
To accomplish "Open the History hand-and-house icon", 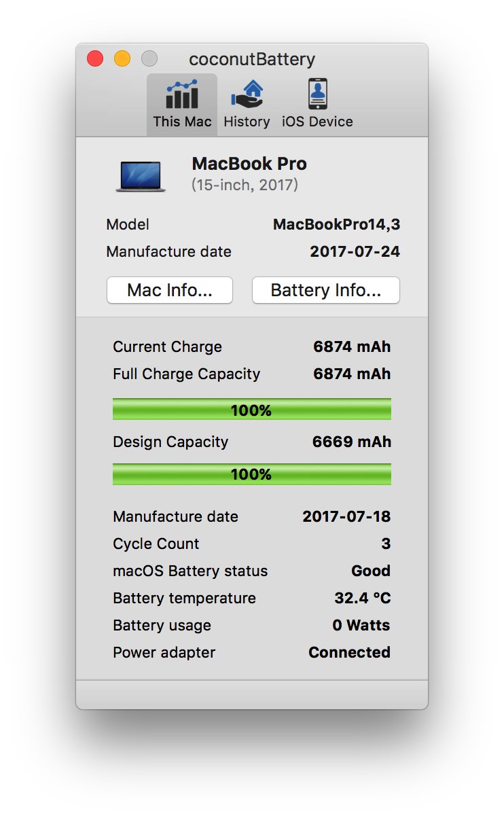I will coord(247,94).
